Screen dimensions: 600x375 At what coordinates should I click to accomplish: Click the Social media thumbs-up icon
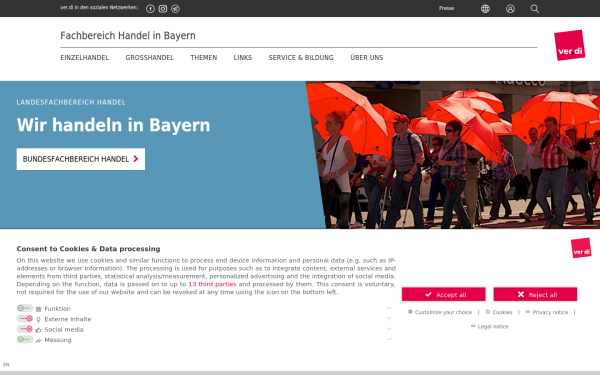38,330
